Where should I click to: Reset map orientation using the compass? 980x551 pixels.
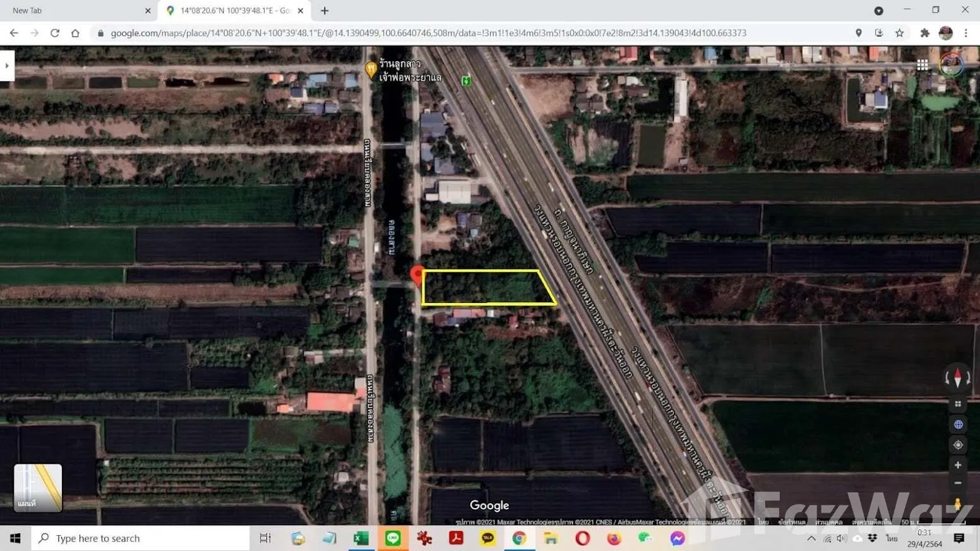[x=957, y=378]
